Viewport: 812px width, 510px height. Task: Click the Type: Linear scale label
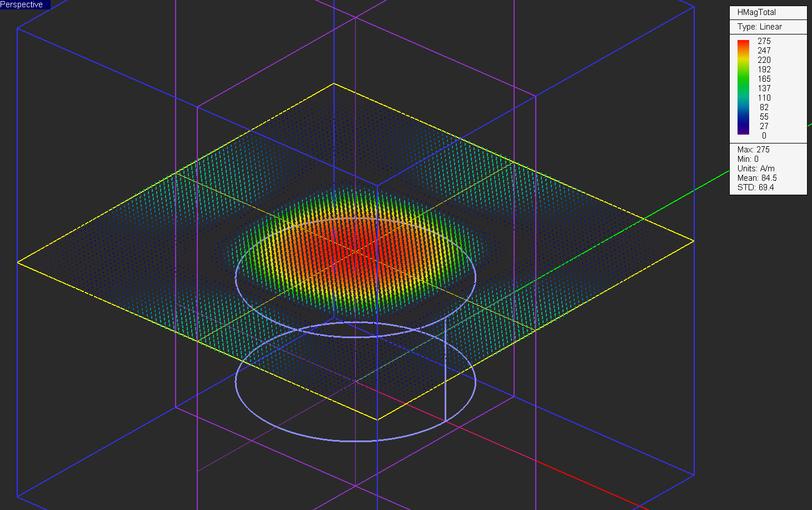[759, 27]
